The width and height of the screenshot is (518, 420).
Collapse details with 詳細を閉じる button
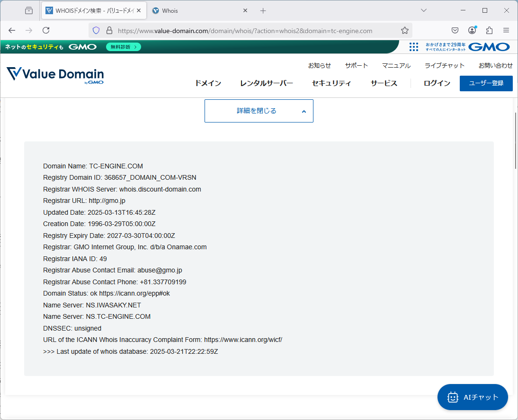pyautogui.click(x=259, y=111)
